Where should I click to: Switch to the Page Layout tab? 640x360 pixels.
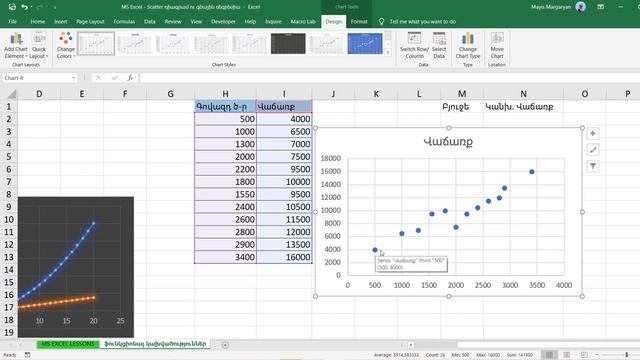pyautogui.click(x=90, y=22)
